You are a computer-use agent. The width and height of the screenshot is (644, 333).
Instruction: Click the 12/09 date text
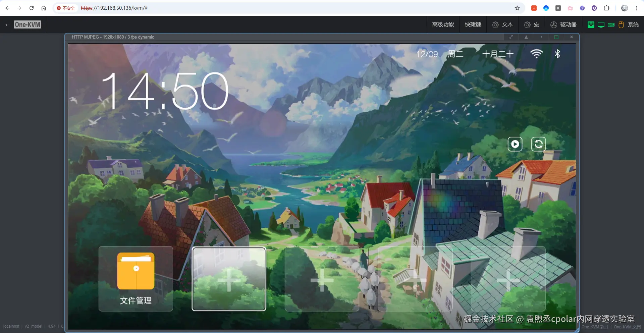(x=427, y=54)
